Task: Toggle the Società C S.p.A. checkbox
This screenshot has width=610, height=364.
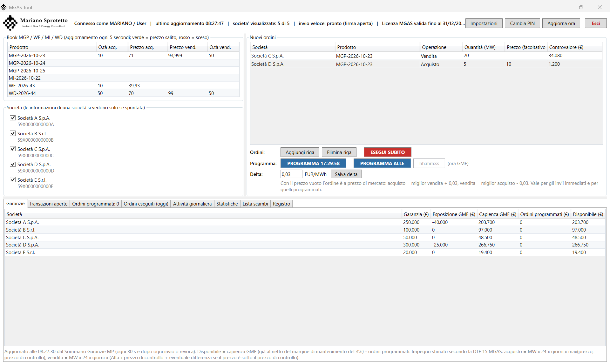Action: click(13, 149)
